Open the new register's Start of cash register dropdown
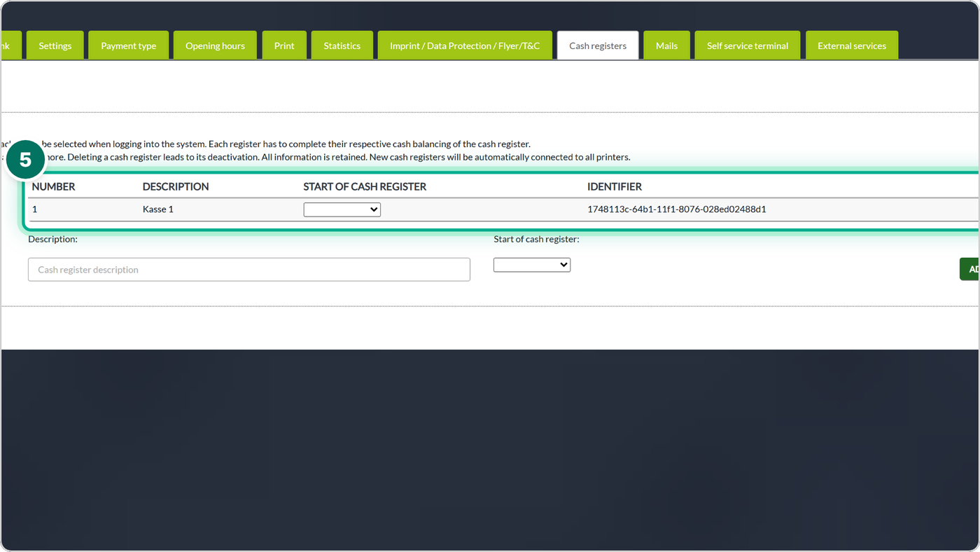Viewport: 980px width, 552px height. (x=532, y=265)
